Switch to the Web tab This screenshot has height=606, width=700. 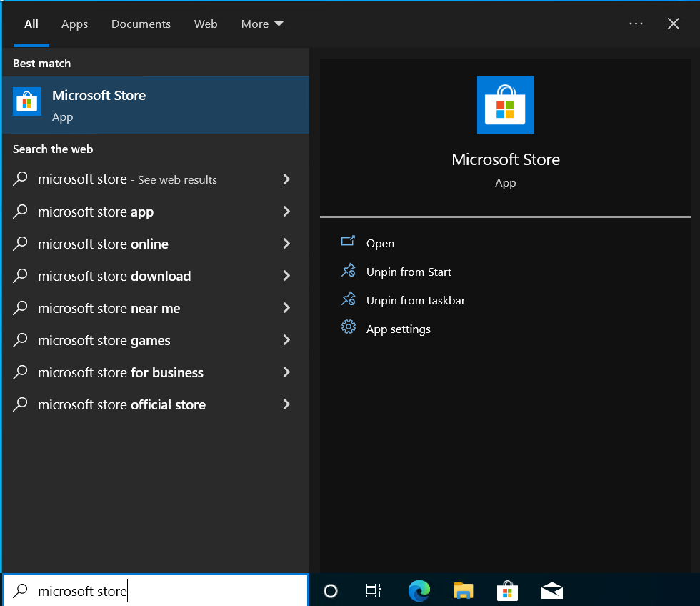pyautogui.click(x=206, y=24)
